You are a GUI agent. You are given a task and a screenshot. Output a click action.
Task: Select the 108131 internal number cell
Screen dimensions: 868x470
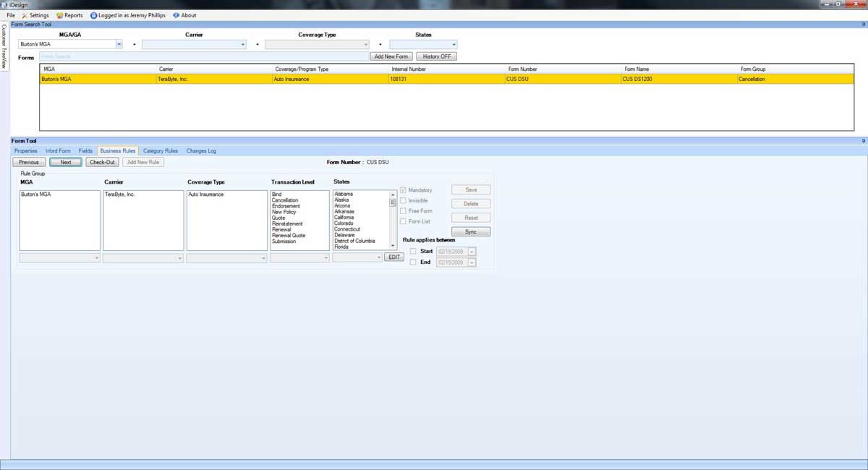(446, 79)
